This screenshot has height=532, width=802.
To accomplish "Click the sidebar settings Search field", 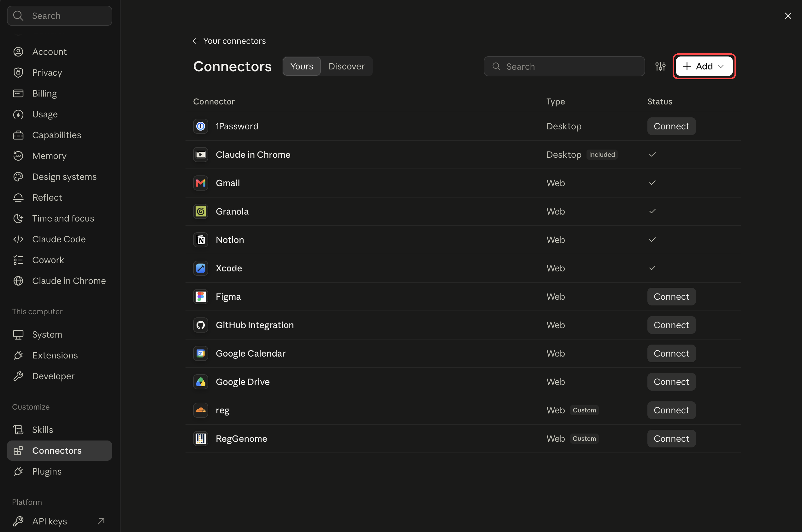I will pos(59,15).
